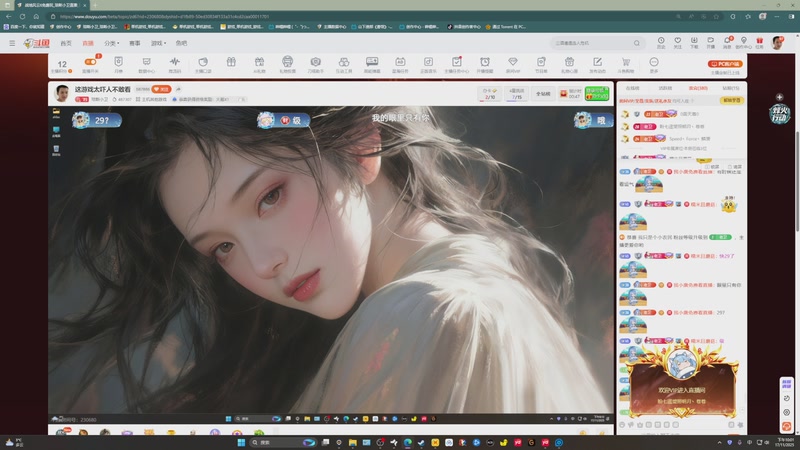This screenshot has height=450, width=800.
Task: Open messages (消息) bell icon
Action: tap(725, 42)
